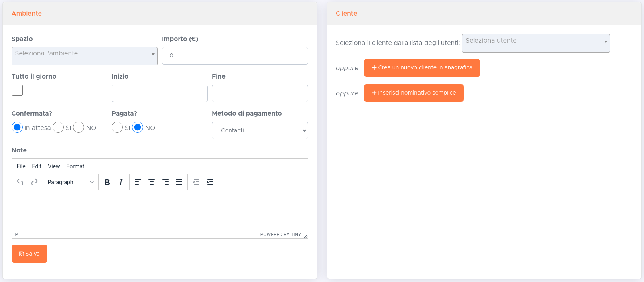Open the Format menu in editor

tap(75, 166)
